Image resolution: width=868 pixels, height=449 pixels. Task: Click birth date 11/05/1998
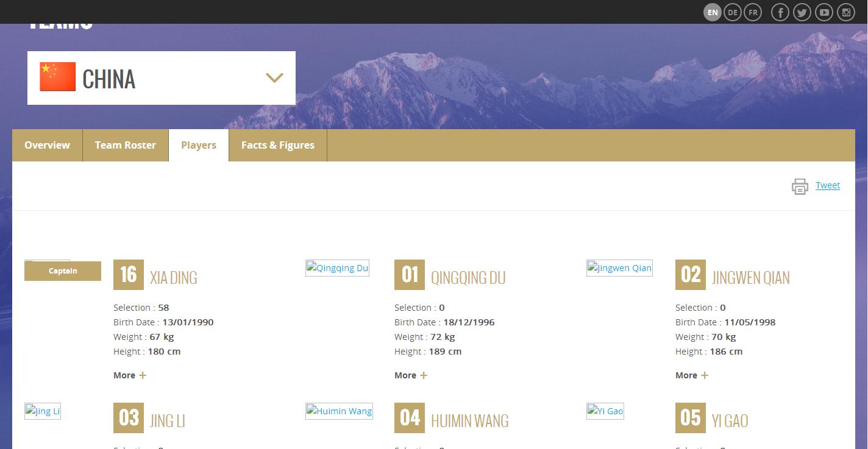click(x=750, y=322)
